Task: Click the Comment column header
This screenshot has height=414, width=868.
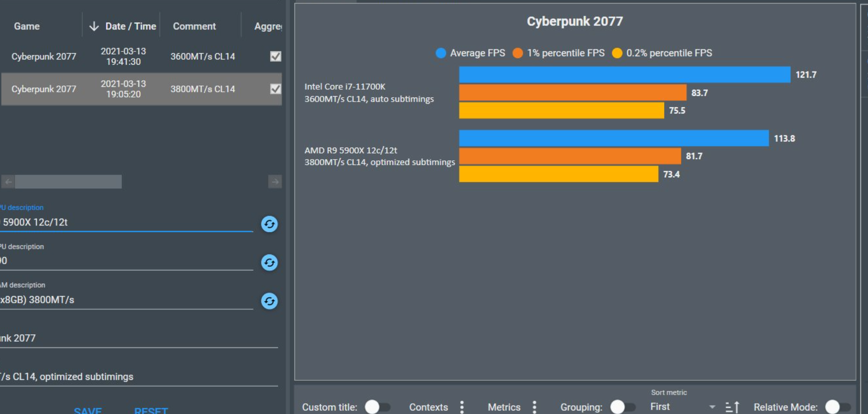Action: (194, 26)
